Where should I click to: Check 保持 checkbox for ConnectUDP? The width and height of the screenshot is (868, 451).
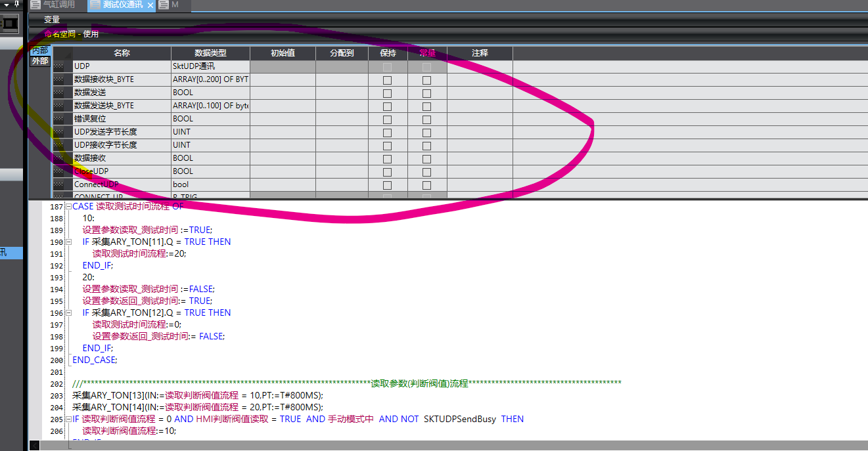coord(387,185)
